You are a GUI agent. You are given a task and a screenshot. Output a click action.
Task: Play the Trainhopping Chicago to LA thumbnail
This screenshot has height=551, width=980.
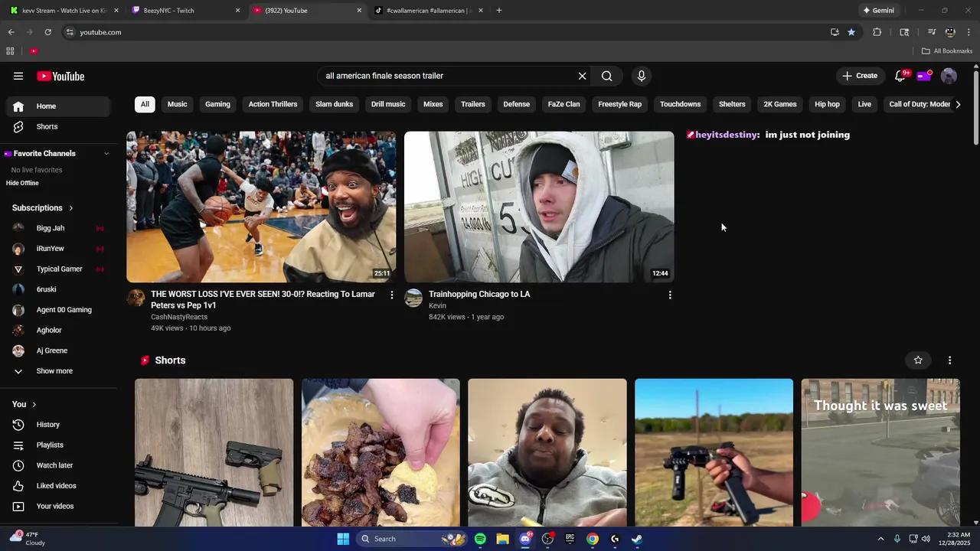coord(539,207)
